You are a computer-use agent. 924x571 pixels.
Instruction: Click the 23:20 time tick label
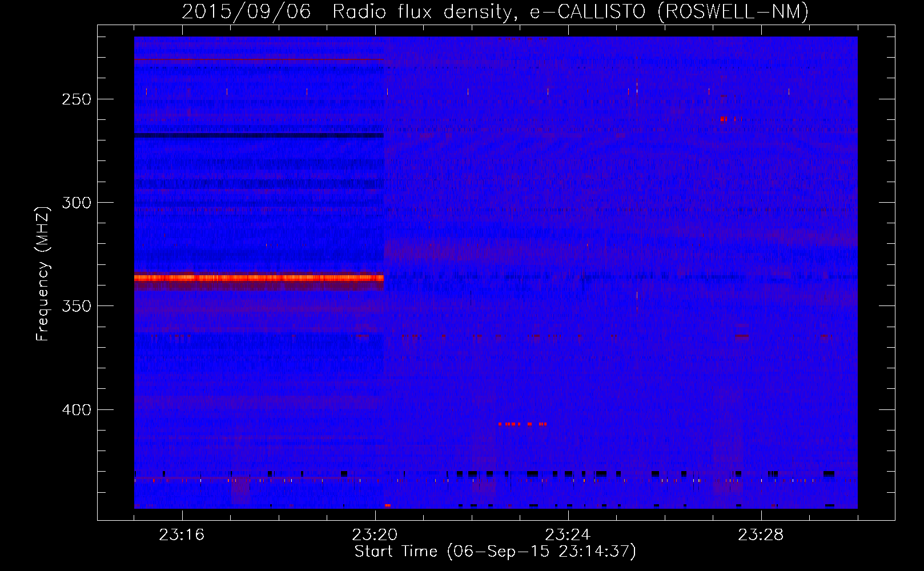pyautogui.click(x=375, y=535)
